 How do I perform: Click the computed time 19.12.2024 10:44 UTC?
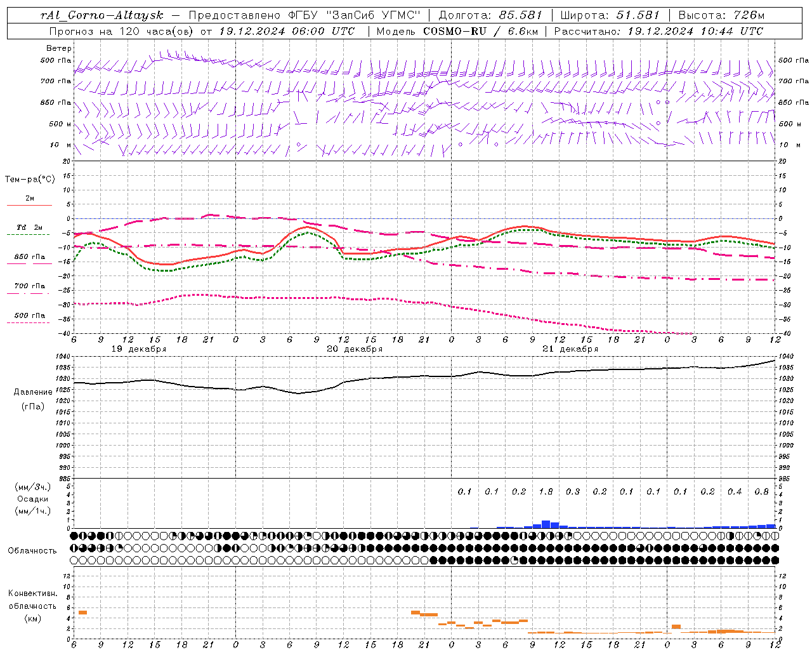(695, 31)
